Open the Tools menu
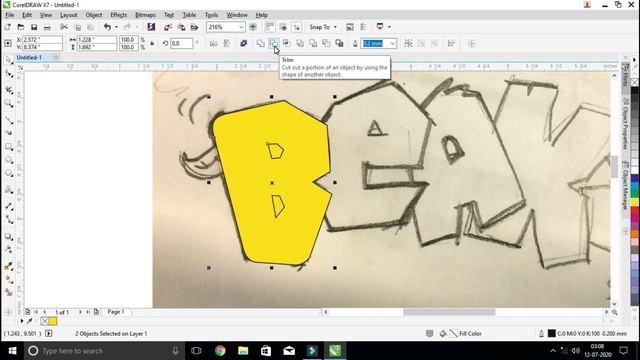640x360 pixels. click(211, 15)
